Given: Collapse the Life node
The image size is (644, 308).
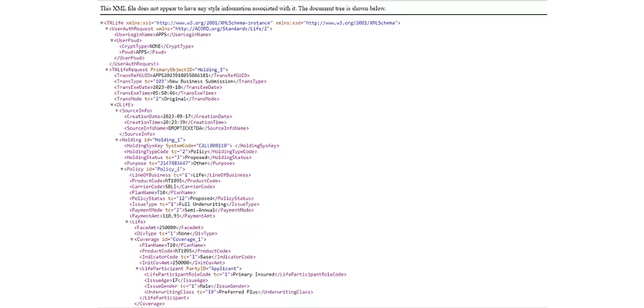Looking at the screenshot, I should 127,222.
